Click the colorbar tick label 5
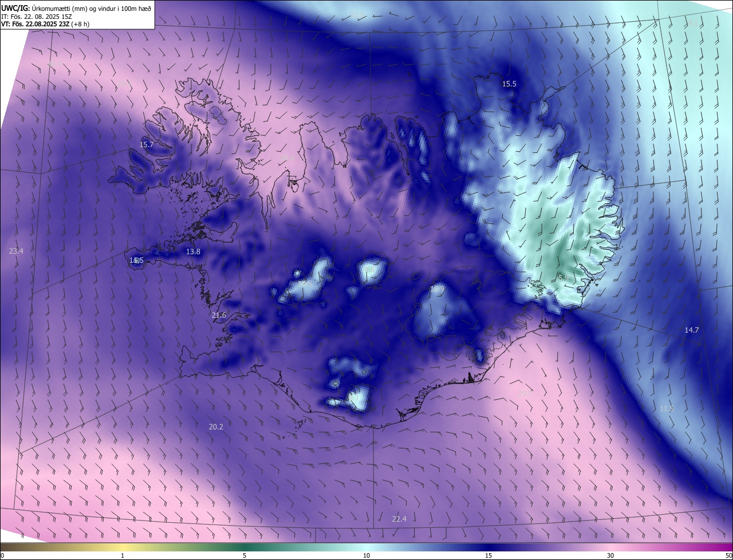Screen dimensions: 733x560 (x=245, y=555)
